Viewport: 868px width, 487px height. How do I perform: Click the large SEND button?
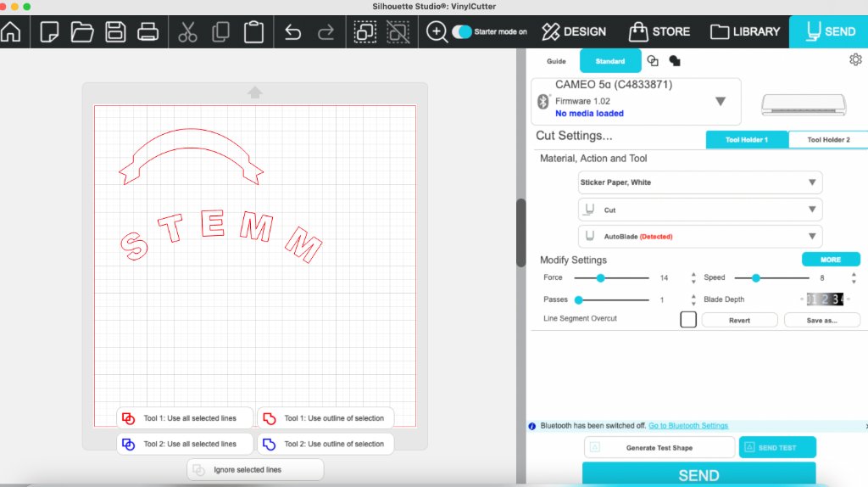(x=698, y=475)
